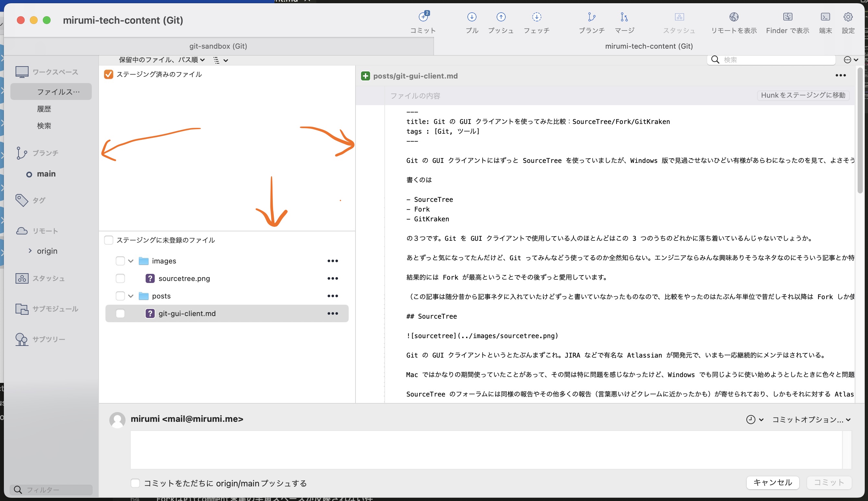The image size is (868, 501).
Task: Click the Commit toolbar icon
Action: [x=423, y=17]
